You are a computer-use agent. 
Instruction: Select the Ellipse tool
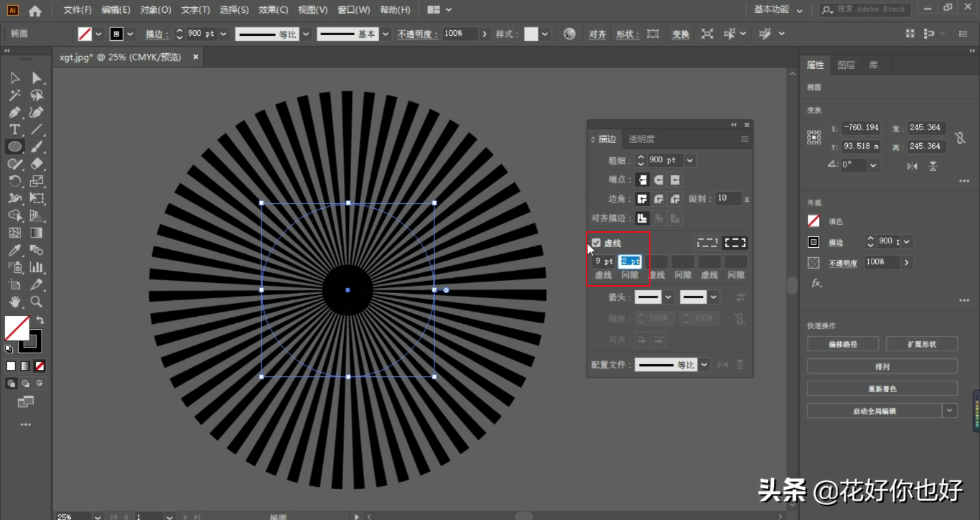point(15,147)
